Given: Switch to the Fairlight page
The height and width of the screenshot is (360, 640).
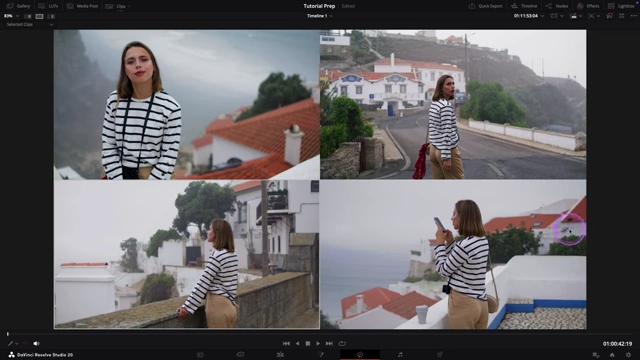Looking at the screenshot, I should [x=400, y=355].
